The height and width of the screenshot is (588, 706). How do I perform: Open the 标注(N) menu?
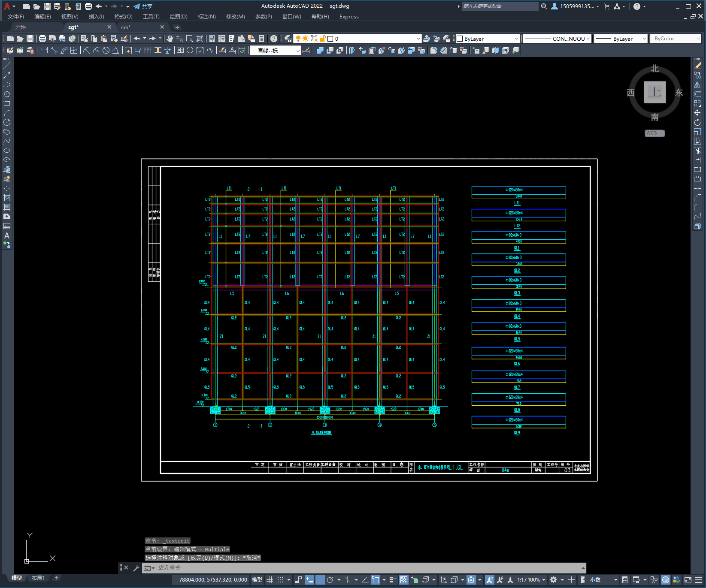[206, 17]
